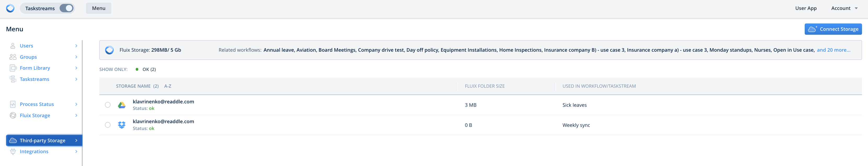
Task: Select the Dropbox storage radio button
Action: point(107,125)
